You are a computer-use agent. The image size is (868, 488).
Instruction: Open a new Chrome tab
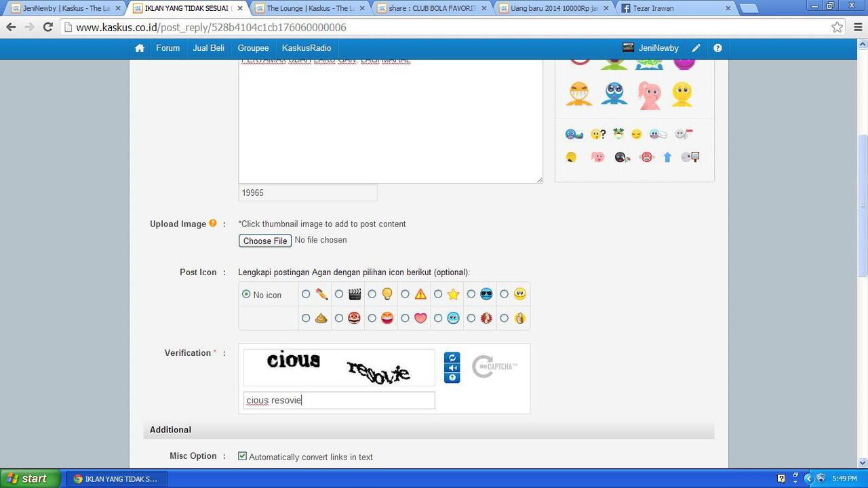[x=748, y=9]
